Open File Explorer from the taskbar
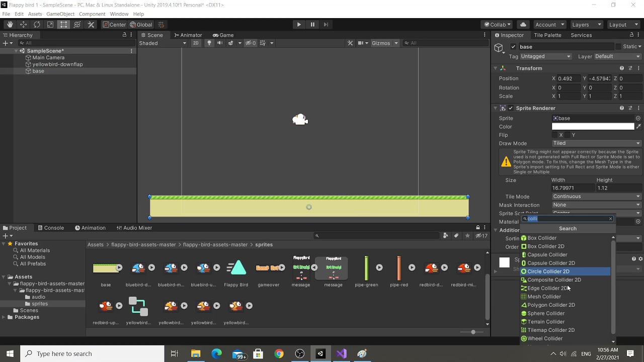 [195, 353]
